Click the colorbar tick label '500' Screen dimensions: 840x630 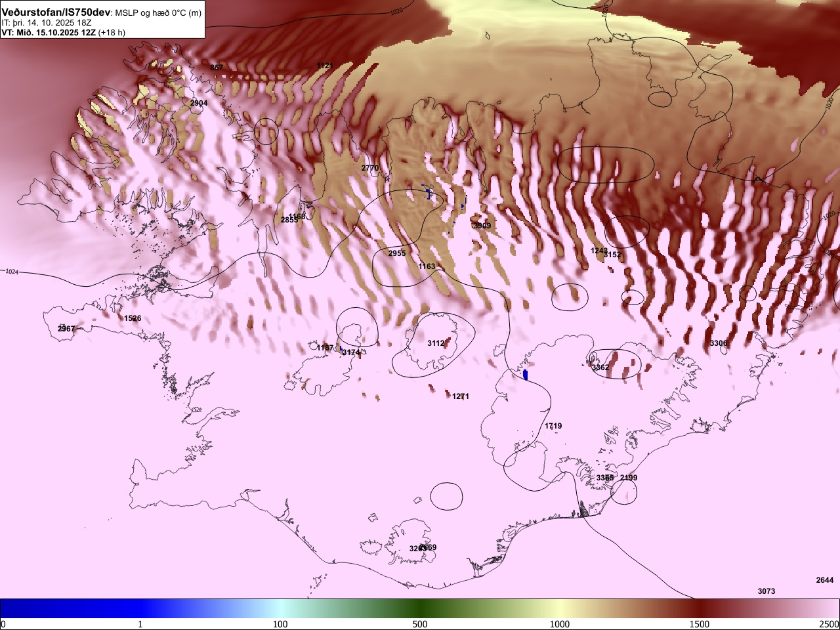coord(420,623)
